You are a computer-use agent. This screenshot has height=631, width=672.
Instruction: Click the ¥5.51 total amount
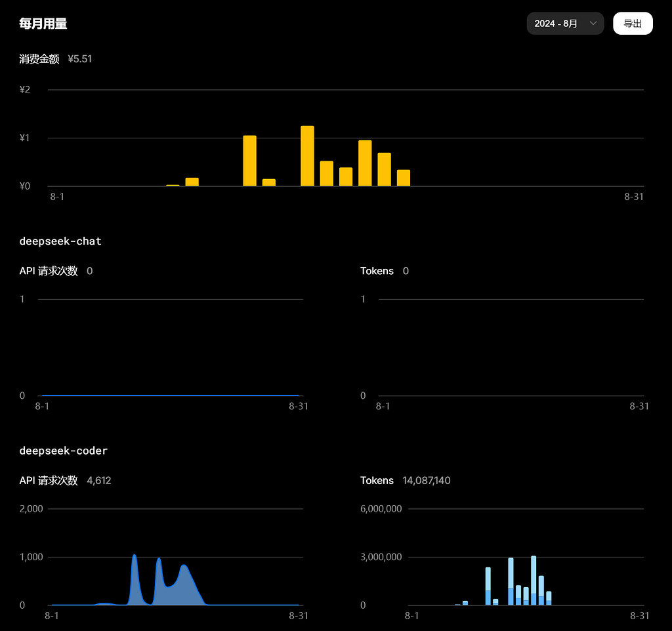point(79,58)
